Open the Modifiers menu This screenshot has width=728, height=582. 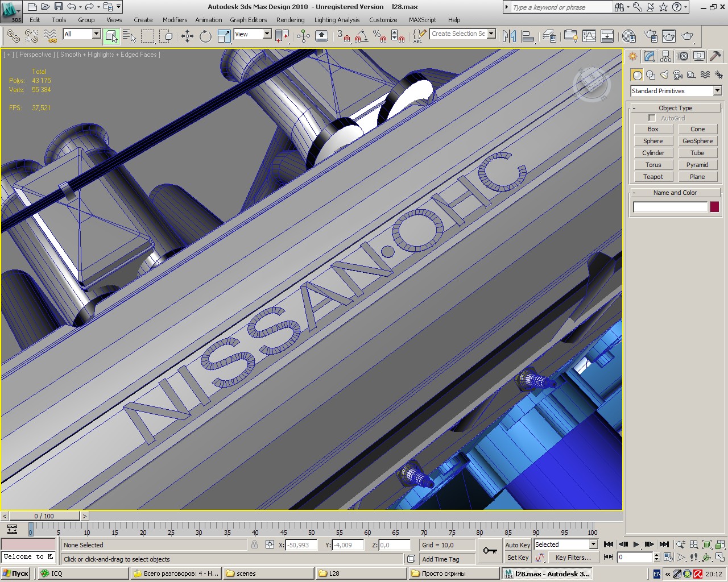[x=175, y=20]
